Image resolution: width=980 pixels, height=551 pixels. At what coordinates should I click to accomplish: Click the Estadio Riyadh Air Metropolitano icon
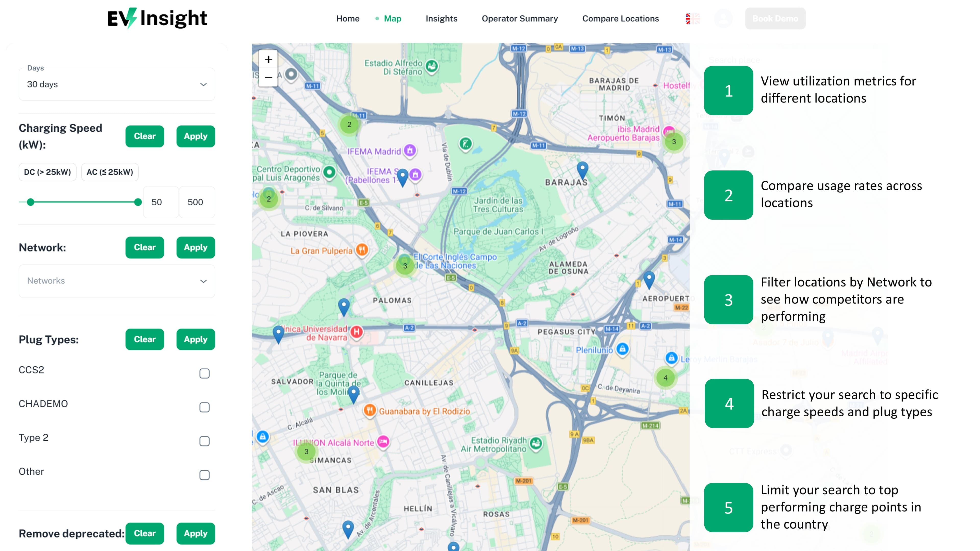point(536,444)
